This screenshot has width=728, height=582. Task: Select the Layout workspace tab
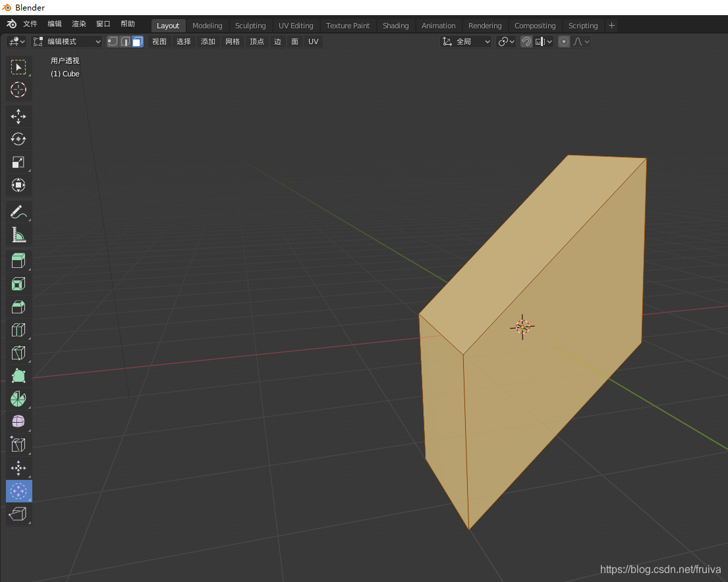point(167,26)
